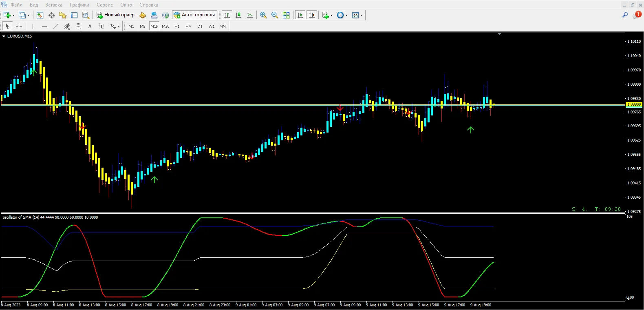Switch to the M1 timeframe
This screenshot has height=310, width=644.
[131, 26]
